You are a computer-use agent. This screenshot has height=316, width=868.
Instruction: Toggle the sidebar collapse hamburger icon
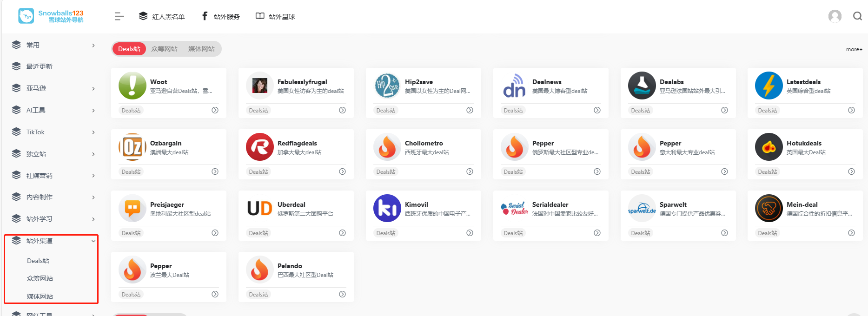pos(119,17)
